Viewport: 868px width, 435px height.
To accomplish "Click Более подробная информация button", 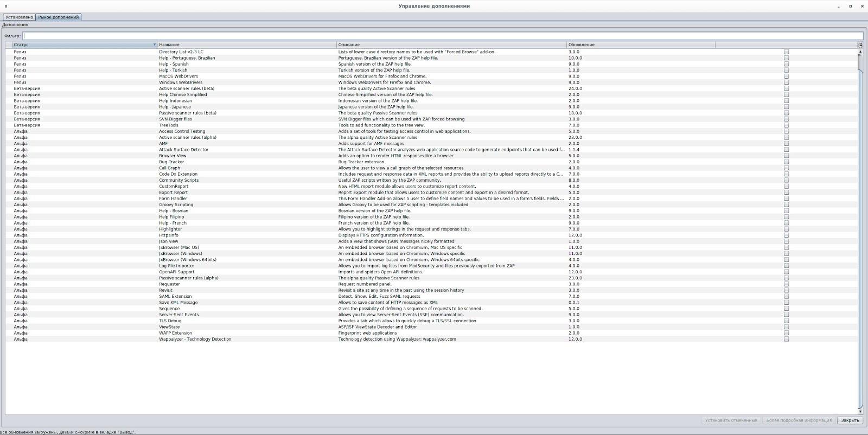I will [x=799, y=420].
